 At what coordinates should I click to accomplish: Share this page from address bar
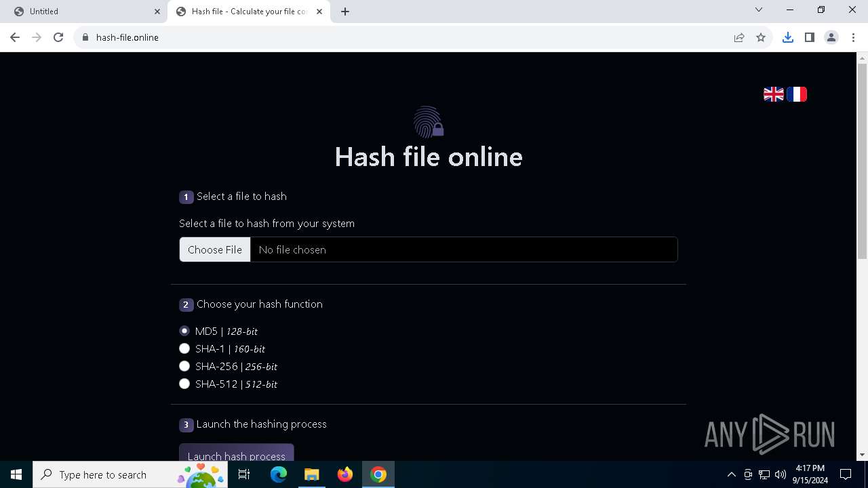739,37
